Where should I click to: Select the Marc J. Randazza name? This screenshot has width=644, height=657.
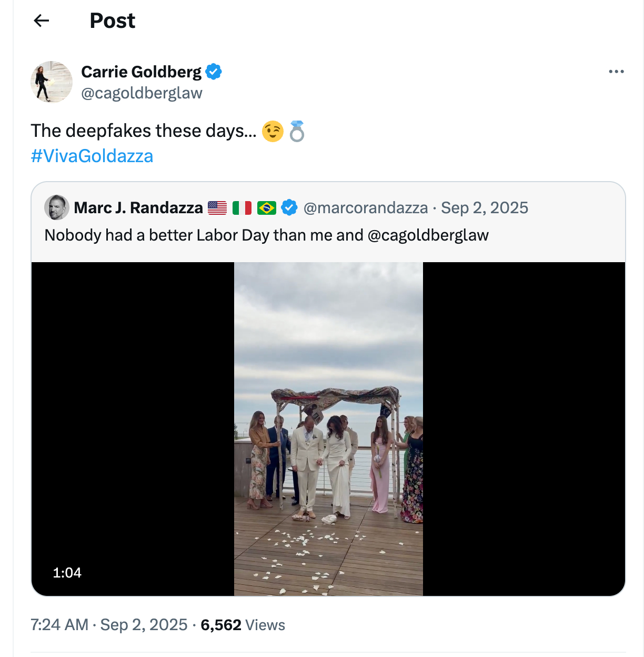click(x=138, y=208)
